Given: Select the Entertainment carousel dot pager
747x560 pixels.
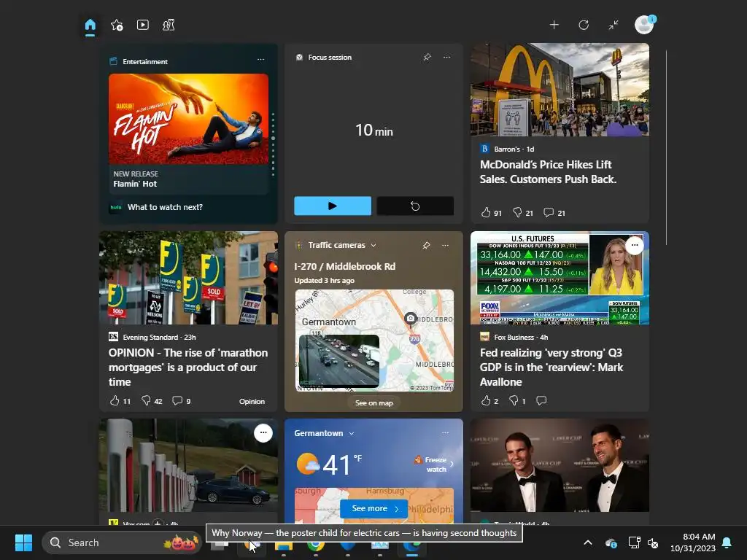Looking at the screenshot, I should click(273, 144).
